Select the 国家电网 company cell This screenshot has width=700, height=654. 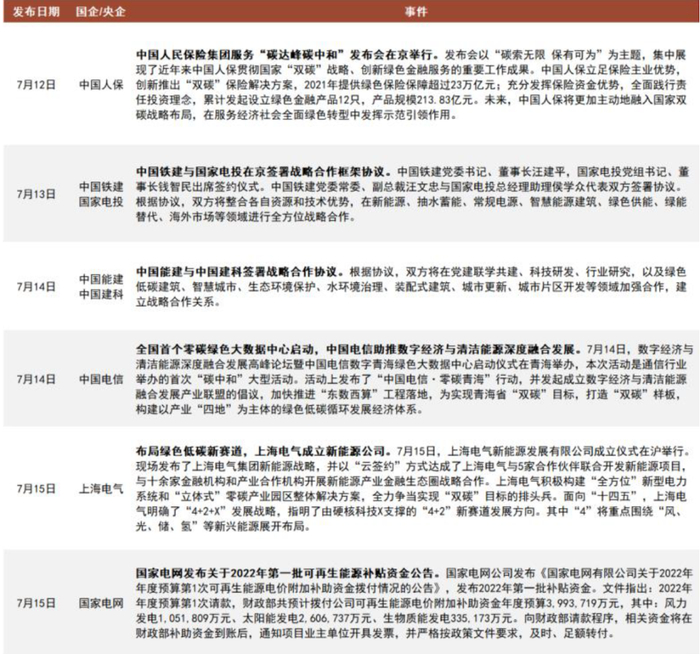[x=101, y=603]
